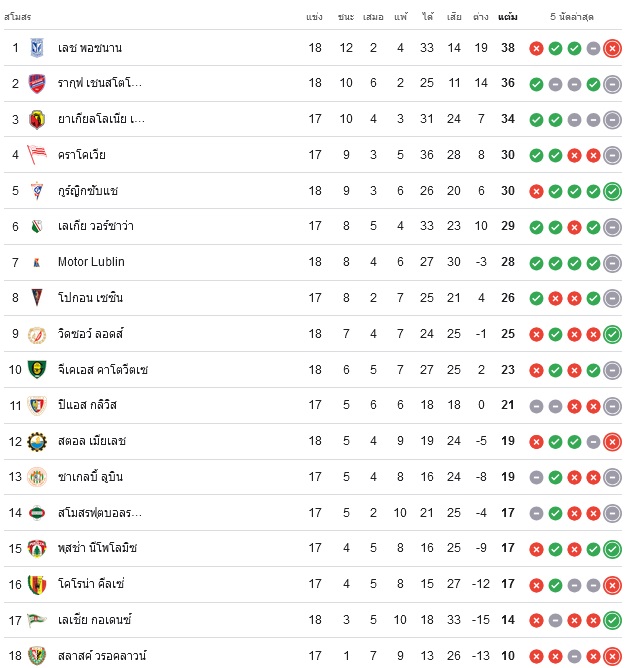Click Lechia Gdańsk's latest green result circle
630x668 pixels.
[612, 620]
